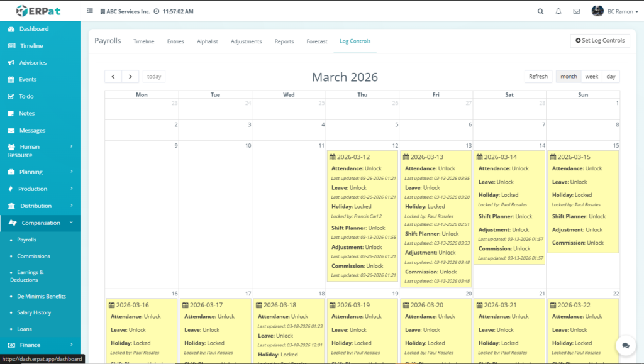The width and height of the screenshot is (644, 364).
Task: Select the month view button
Action: point(569,77)
